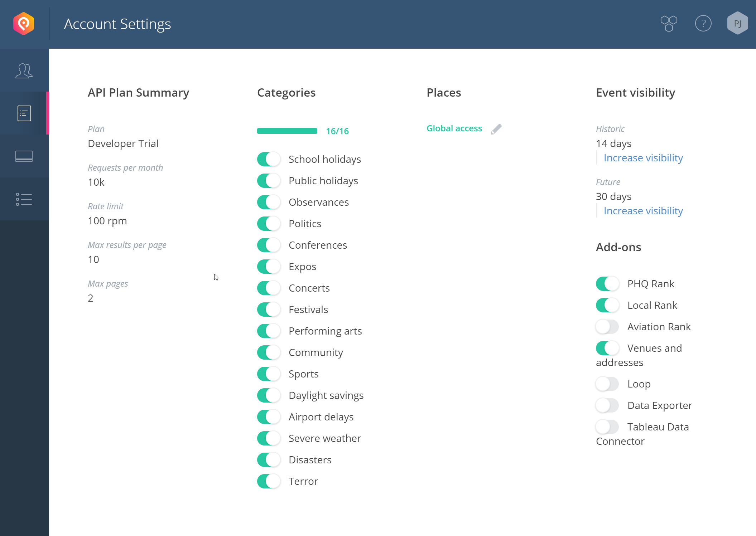Click the help question mark icon
The height and width of the screenshot is (536, 756).
703,24
